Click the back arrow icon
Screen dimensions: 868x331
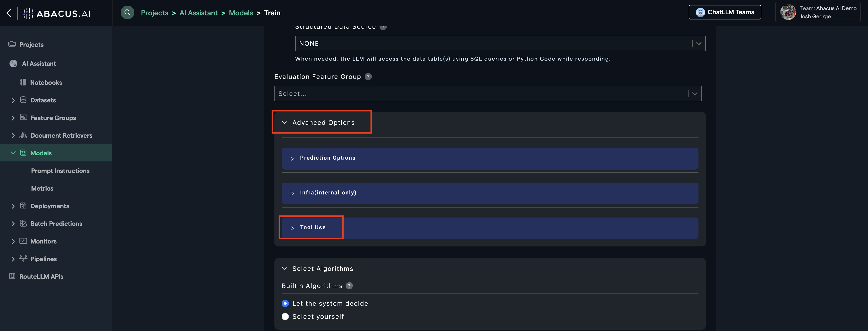point(9,13)
